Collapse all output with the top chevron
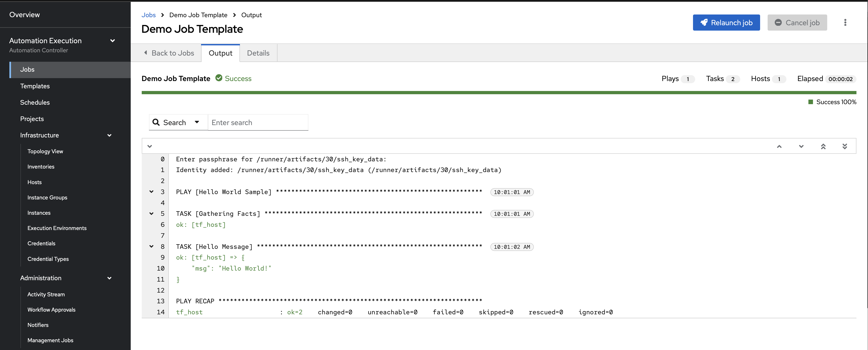The width and height of the screenshot is (868, 350). (149, 146)
